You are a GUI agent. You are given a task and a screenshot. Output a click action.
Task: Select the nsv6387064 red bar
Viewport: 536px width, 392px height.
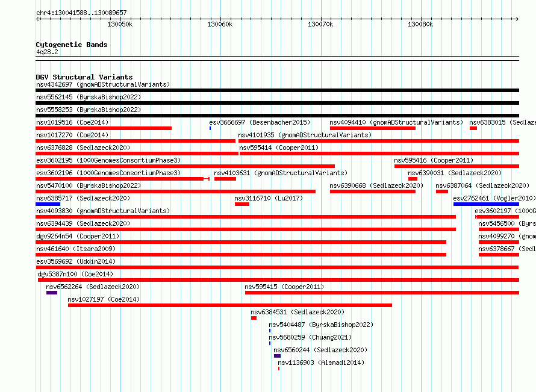[x=442, y=191]
